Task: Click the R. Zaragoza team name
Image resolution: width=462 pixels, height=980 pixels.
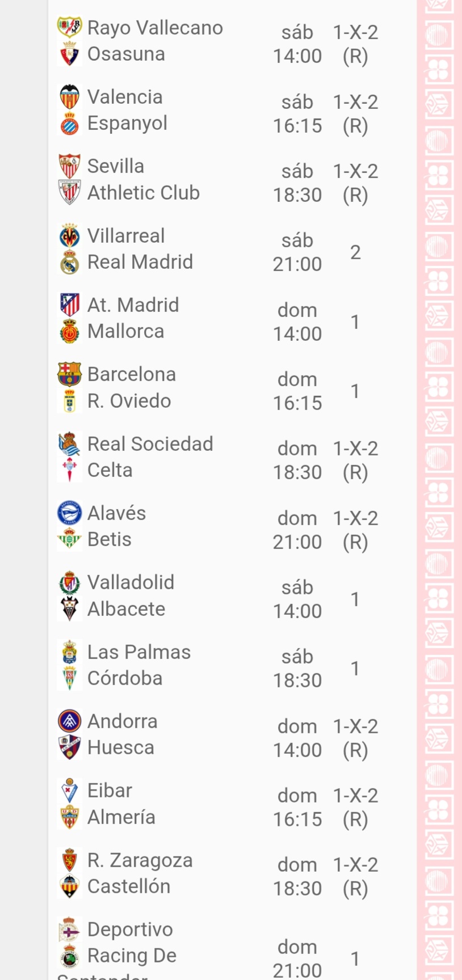Action: (140, 860)
